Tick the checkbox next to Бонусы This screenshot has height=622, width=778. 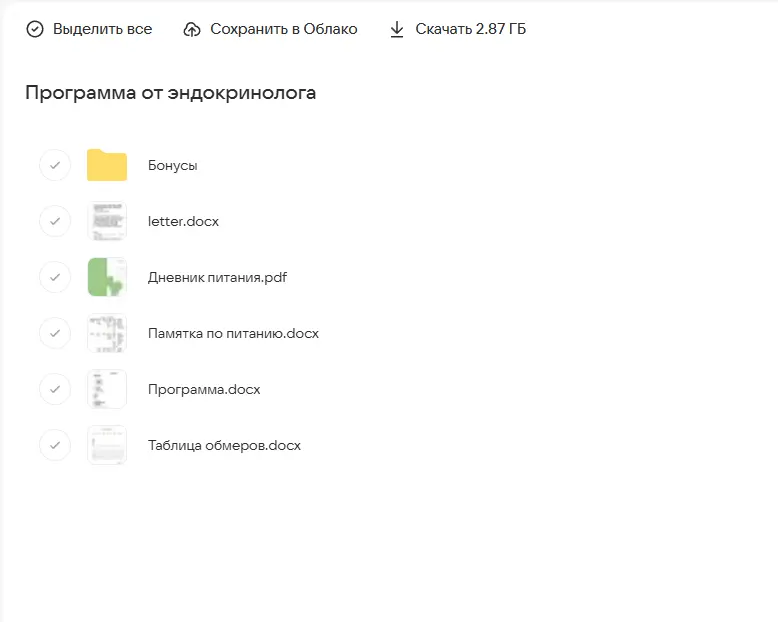tap(55, 165)
